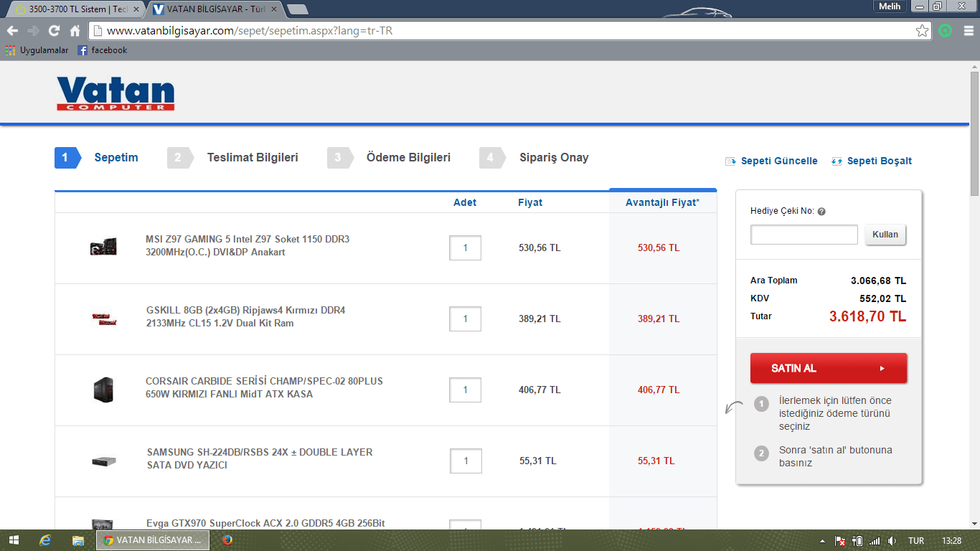Click the red SATIN AL button
Screen dimensions: 980x551
829,368
